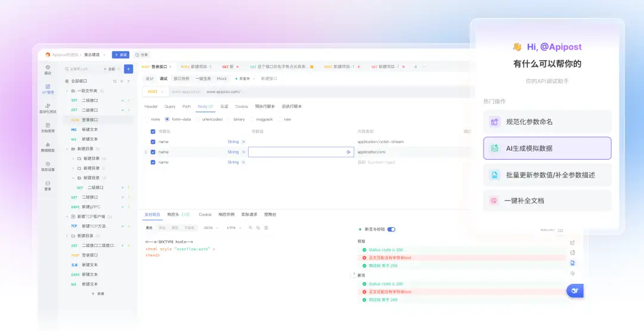The height and width of the screenshot is (331, 644).
Task: Click the blue plus button beside search
Action: coord(128,69)
